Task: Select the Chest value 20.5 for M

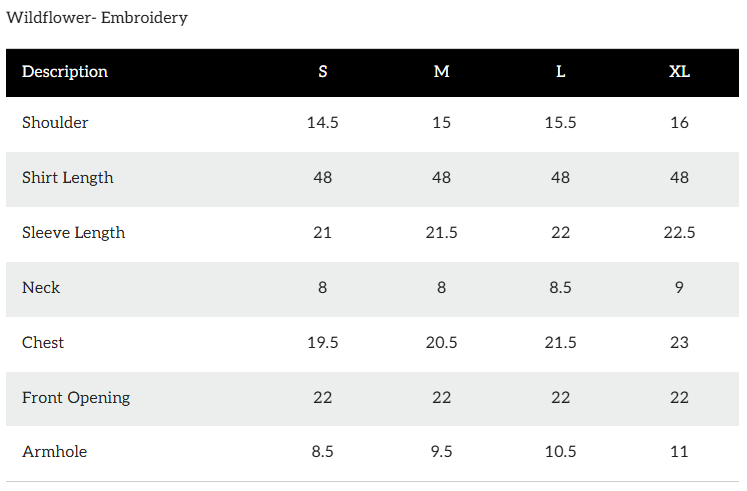Action: pyautogui.click(x=441, y=343)
